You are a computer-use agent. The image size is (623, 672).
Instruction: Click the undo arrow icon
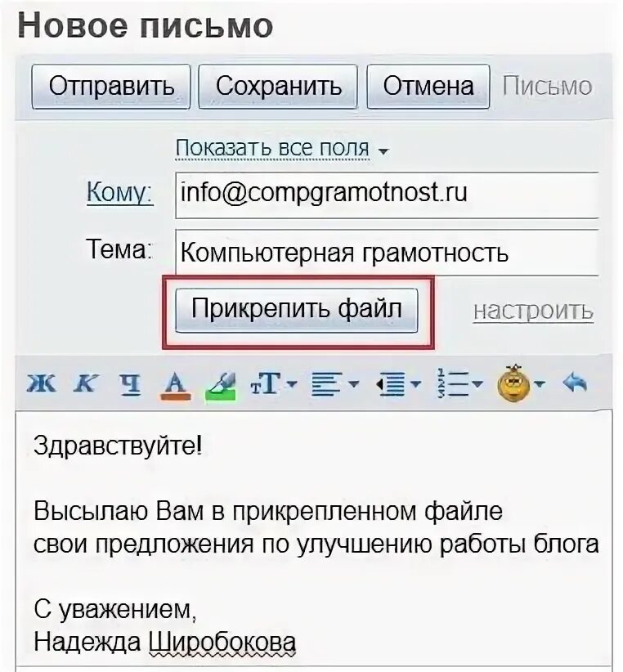576,383
